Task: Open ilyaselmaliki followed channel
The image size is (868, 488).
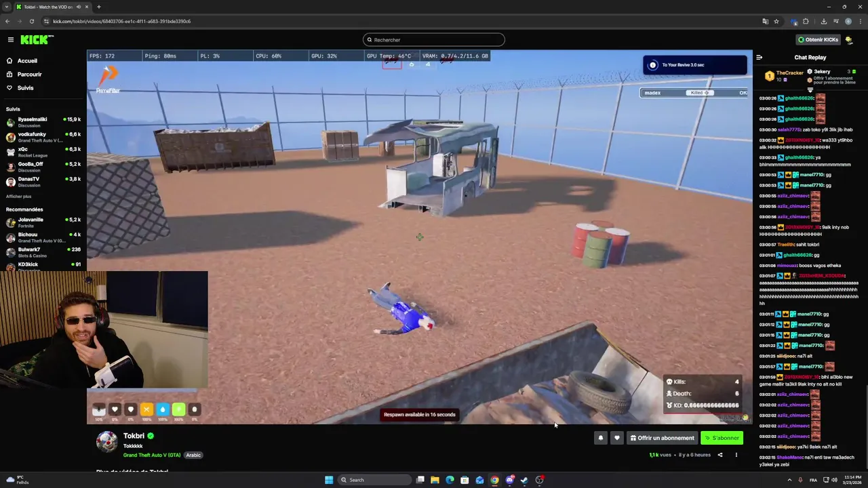Action: (x=43, y=122)
